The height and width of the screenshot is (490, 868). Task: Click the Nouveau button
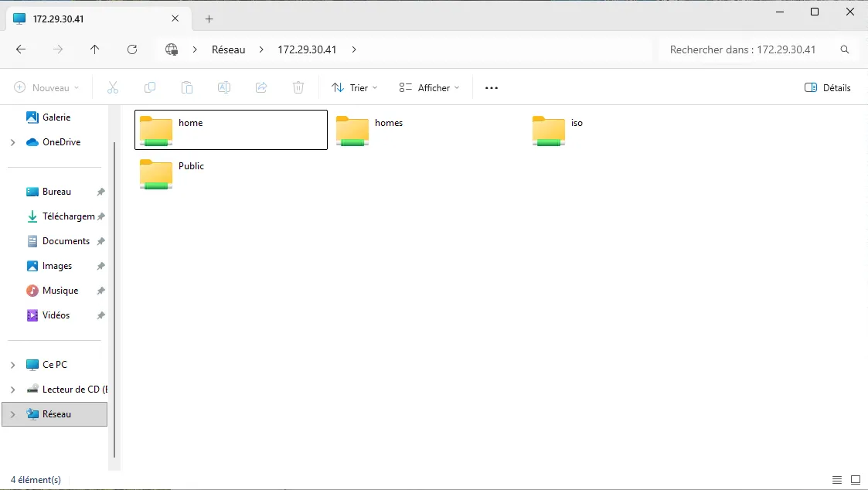[x=47, y=88]
